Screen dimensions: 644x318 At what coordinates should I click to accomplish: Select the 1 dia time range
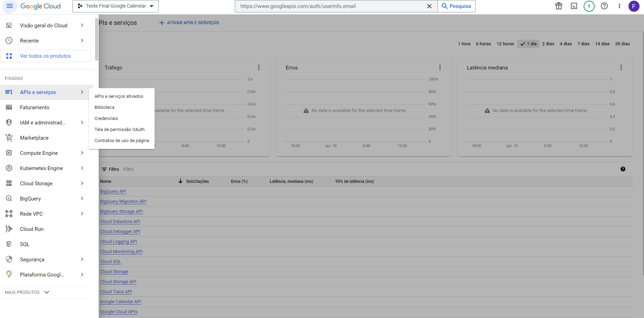pos(528,44)
